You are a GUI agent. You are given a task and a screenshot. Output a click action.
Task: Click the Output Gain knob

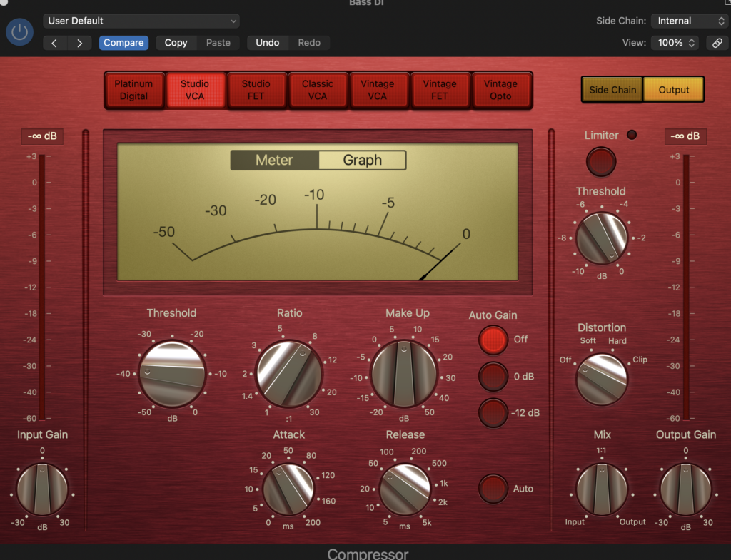pyautogui.click(x=685, y=489)
